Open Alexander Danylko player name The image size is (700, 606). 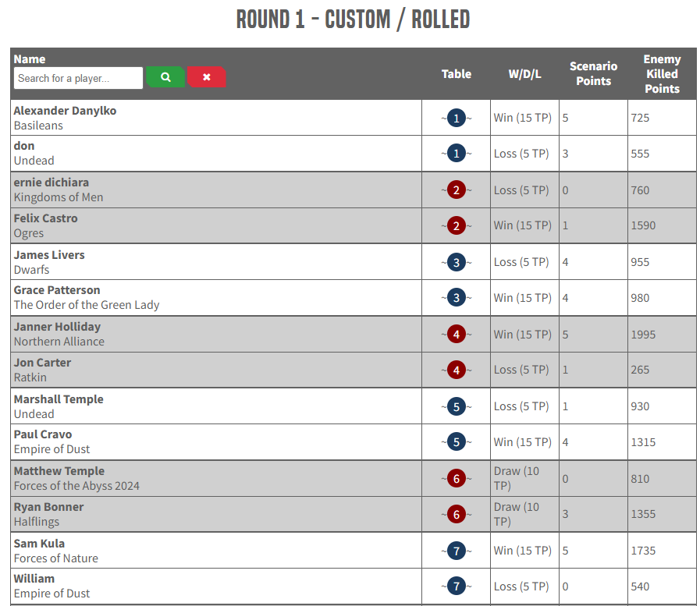[x=66, y=111]
